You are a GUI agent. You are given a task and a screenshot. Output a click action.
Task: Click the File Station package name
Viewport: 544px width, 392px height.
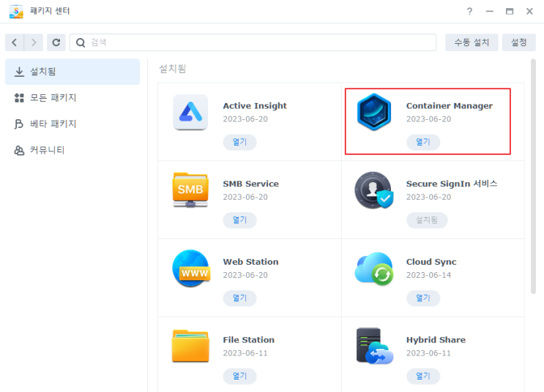[x=249, y=339]
